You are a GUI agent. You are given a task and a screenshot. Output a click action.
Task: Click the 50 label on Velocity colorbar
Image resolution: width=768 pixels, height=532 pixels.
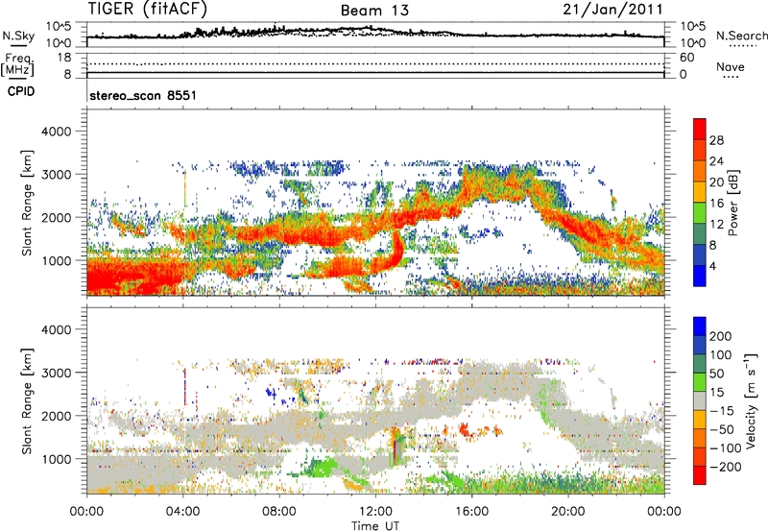click(x=716, y=374)
